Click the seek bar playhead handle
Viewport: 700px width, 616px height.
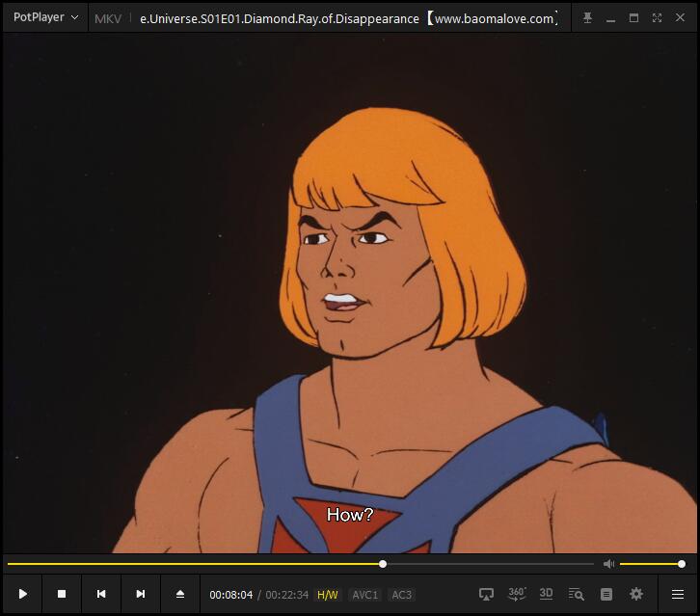click(383, 564)
